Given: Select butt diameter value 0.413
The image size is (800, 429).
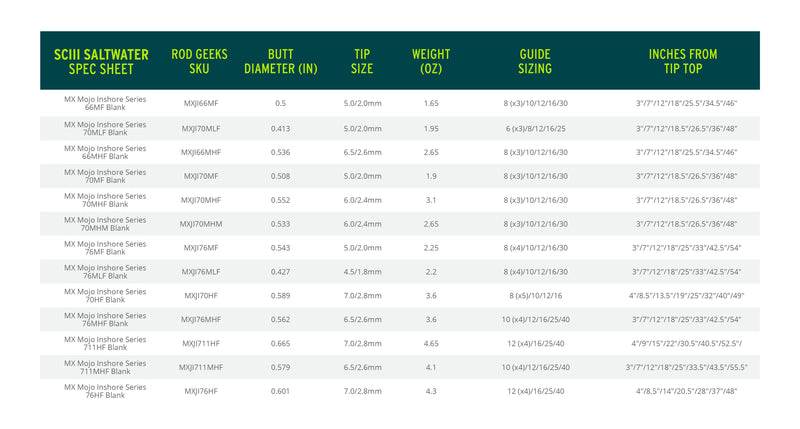Looking at the screenshot, I should coord(280,128).
